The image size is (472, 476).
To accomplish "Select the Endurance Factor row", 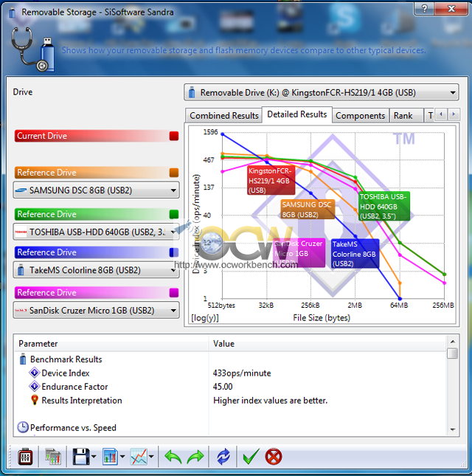I will (231, 387).
